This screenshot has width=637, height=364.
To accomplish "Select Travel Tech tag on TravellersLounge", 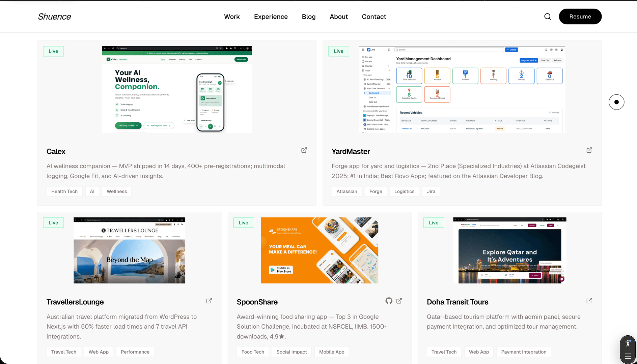I will 64,352.
